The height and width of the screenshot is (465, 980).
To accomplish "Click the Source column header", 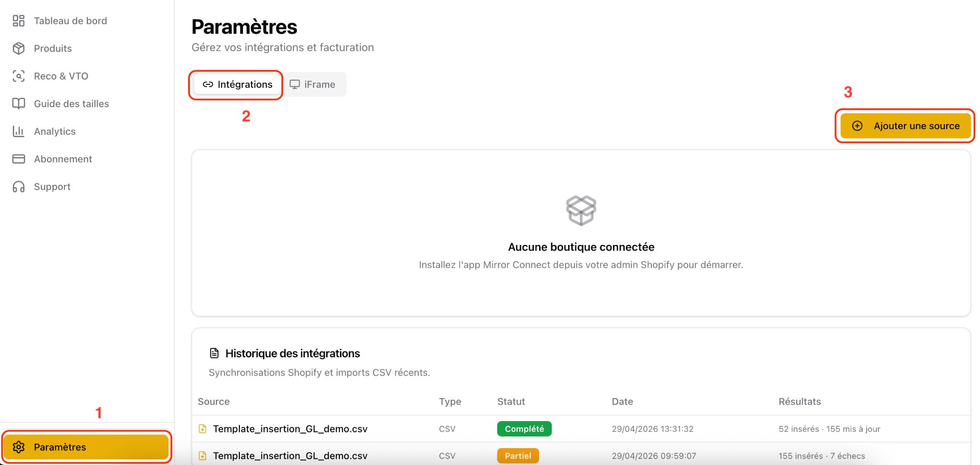I will click(x=214, y=402).
